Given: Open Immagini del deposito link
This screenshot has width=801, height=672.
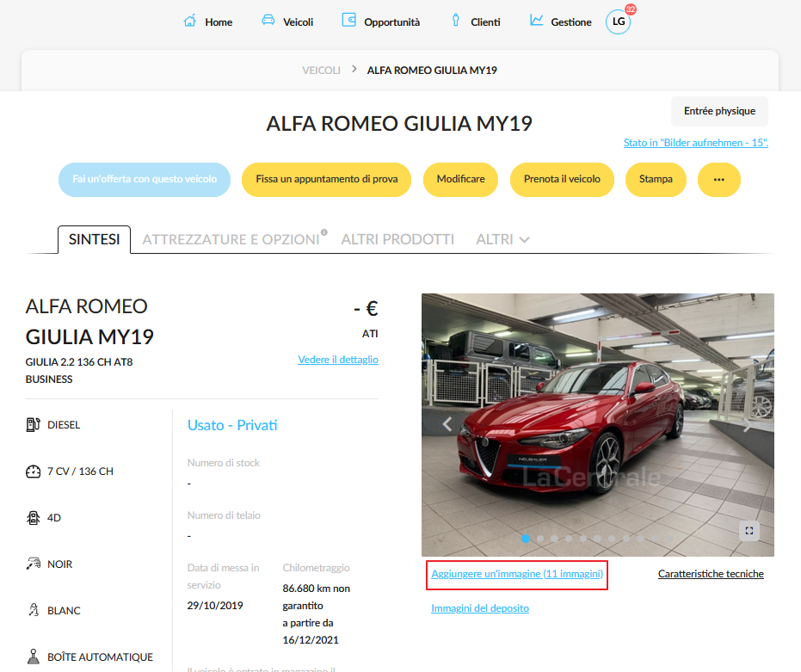Looking at the screenshot, I should [480, 608].
